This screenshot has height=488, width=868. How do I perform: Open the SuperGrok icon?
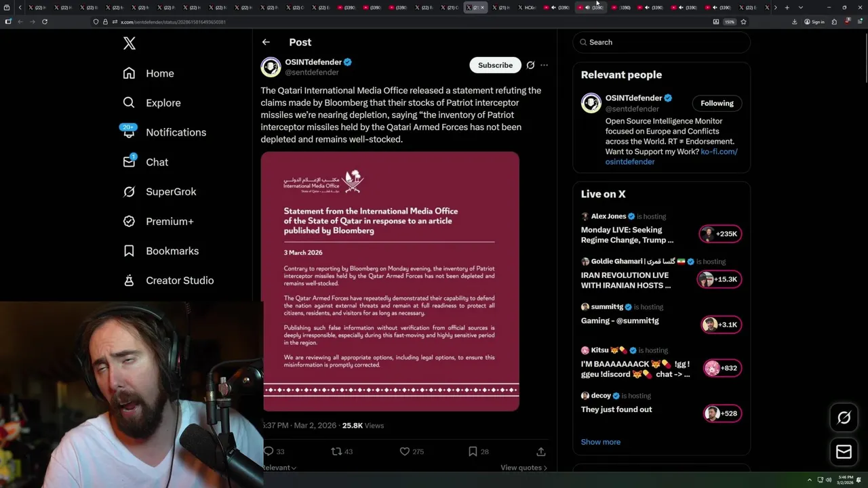point(129,192)
